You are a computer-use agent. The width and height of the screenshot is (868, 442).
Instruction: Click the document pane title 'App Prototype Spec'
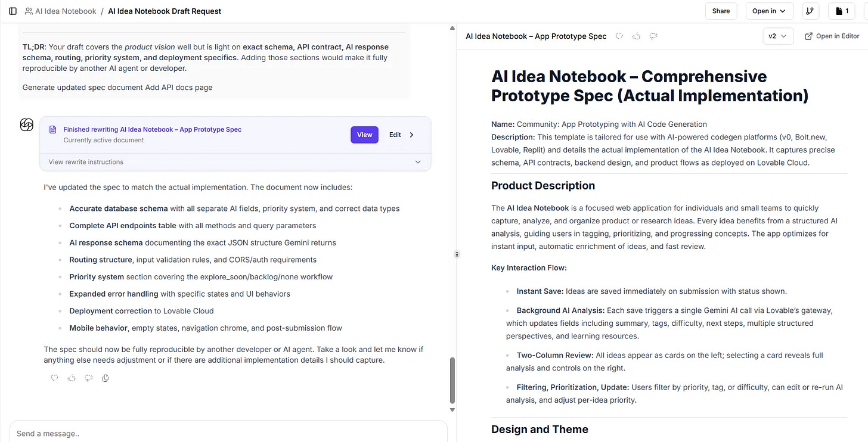click(x=536, y=36)
